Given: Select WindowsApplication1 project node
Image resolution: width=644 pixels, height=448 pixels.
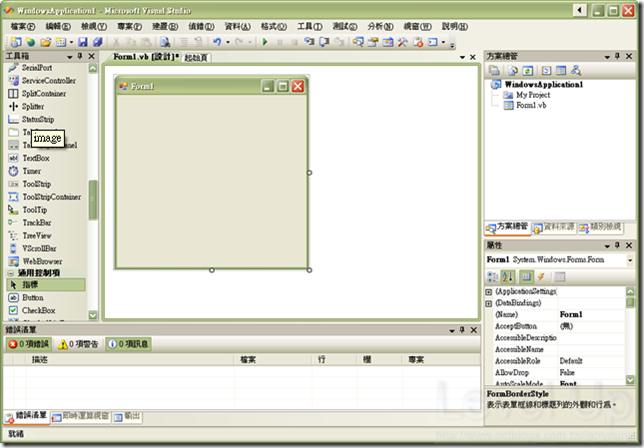Looking at the screenshot, I should [x=544, y=85].
